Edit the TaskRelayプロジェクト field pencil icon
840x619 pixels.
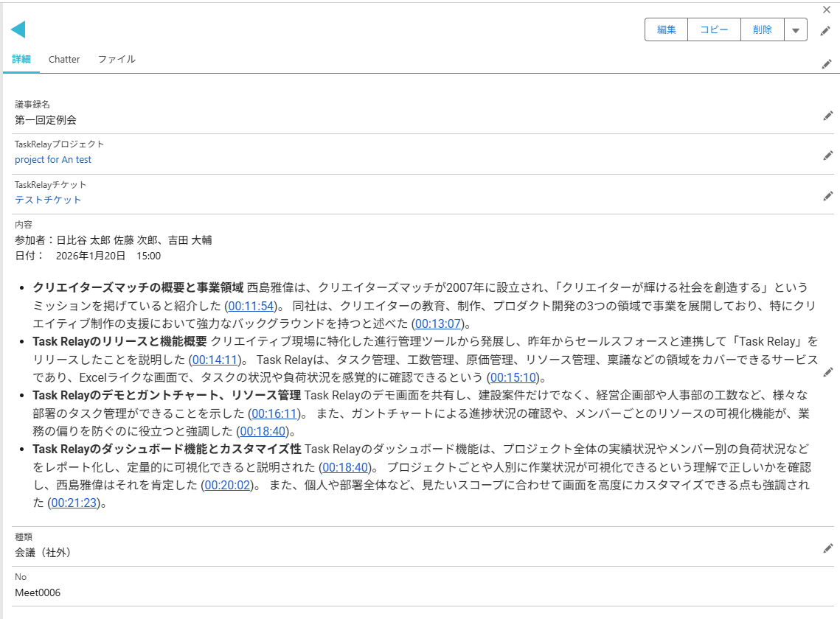click(x=828, y=155)
